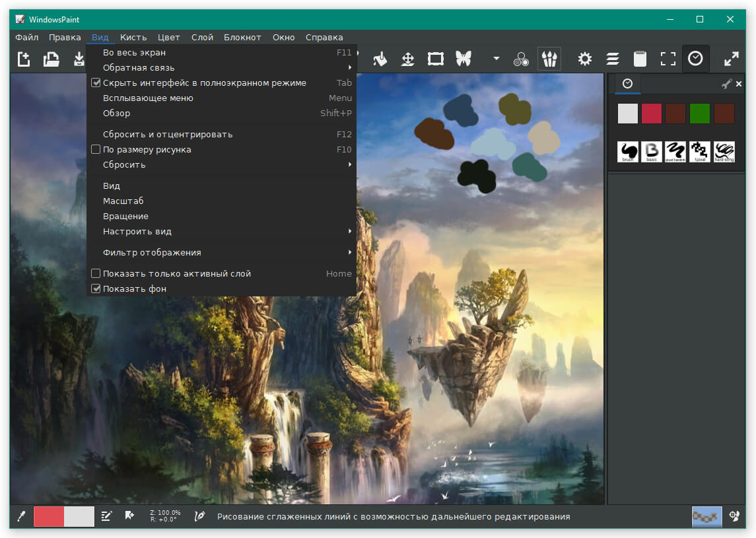Enable the 'По размеру рисунка' checkbox
The height and width of the screenshot is (538, 756).
96,150
